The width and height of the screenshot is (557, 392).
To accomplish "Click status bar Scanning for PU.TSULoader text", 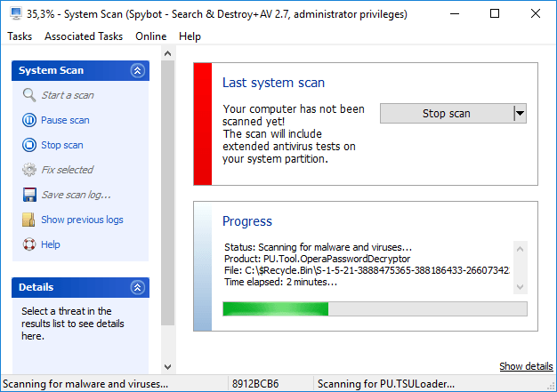I will (386, 384).
